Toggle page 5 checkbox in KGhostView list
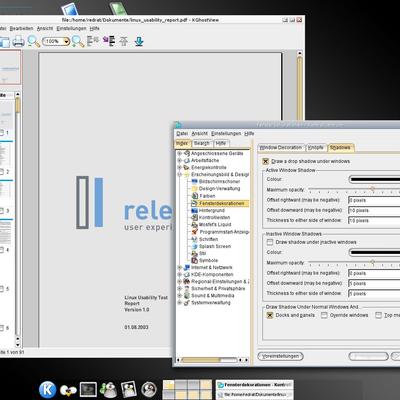Screen dimensions: 400x400 click(x=2, y=289)
